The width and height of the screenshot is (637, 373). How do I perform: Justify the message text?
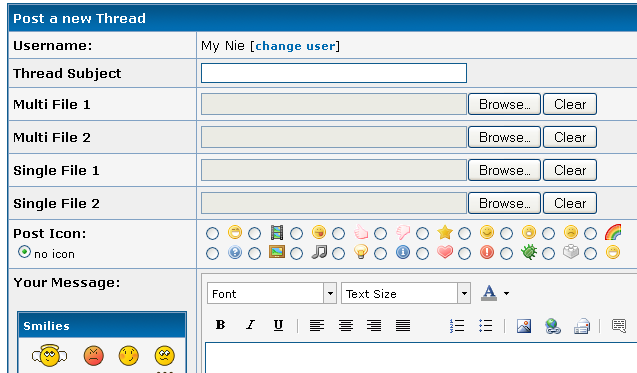click(403, 325)
